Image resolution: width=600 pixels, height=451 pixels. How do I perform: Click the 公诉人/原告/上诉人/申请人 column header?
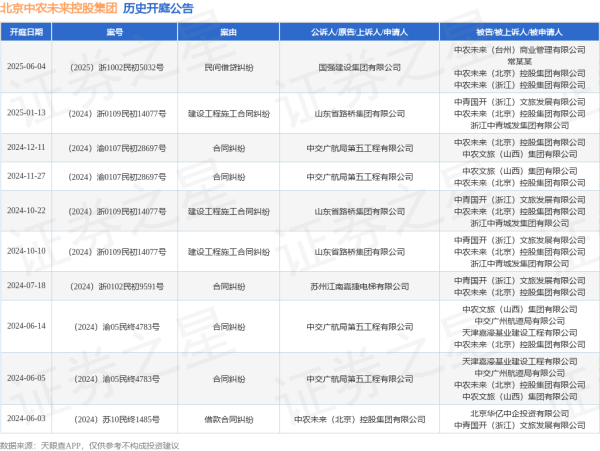359,32
